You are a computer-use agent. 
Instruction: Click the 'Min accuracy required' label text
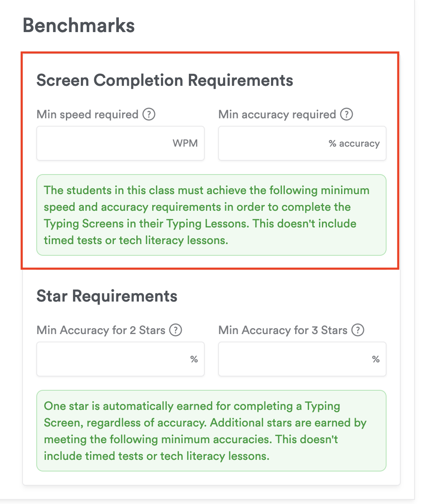click(277, 115)
